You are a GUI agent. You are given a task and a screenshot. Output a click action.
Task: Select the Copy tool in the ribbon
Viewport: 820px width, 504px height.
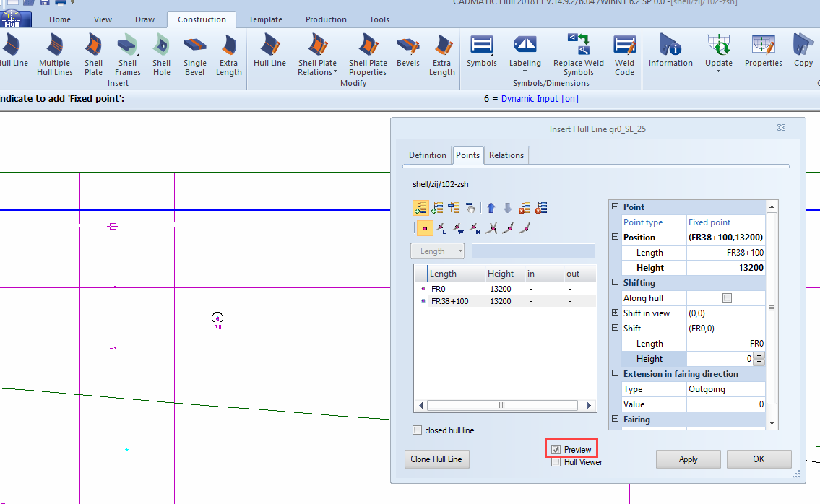coord(803,53)
